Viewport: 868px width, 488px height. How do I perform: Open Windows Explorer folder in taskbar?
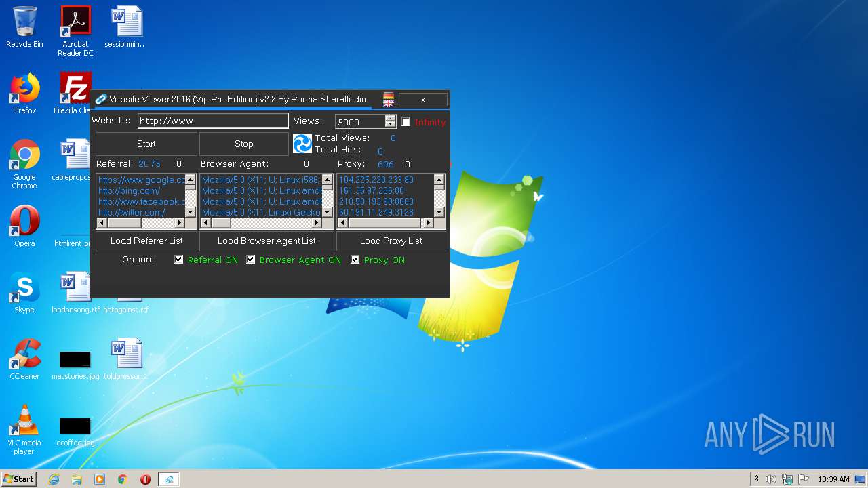pyautogui.click(x=77, y=479)
